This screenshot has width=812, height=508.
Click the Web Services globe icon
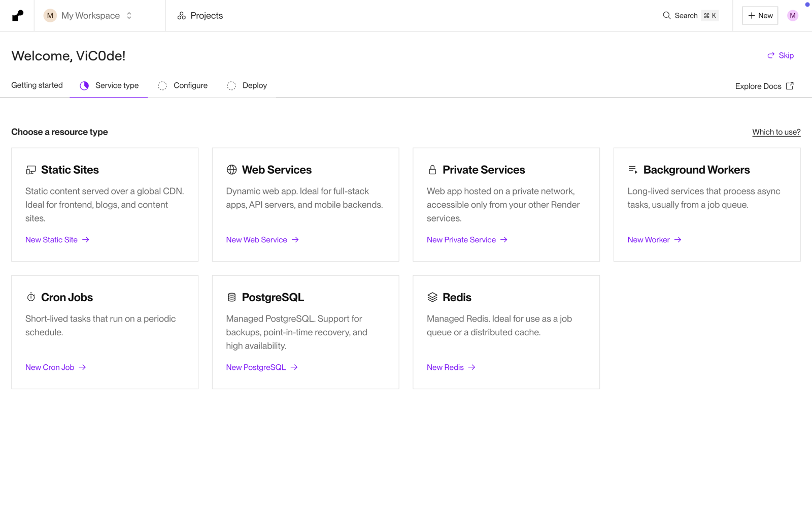pyautogui.click(x=231, y=170)
